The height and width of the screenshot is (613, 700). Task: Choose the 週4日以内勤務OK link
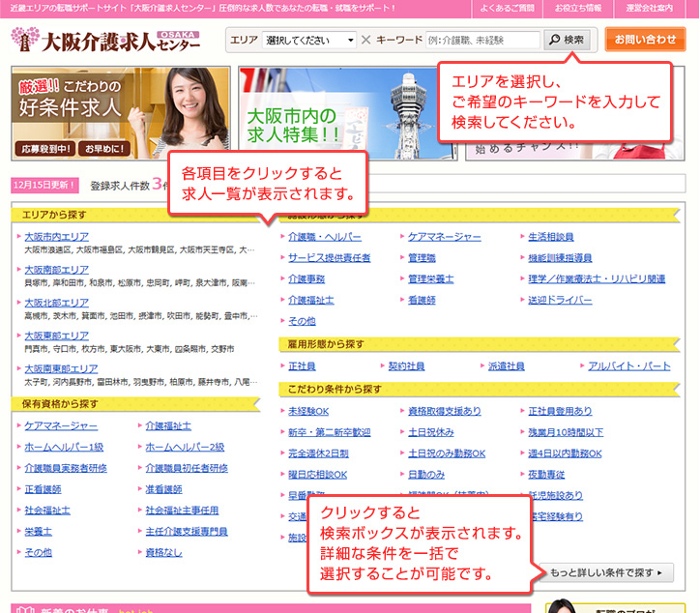565,453
